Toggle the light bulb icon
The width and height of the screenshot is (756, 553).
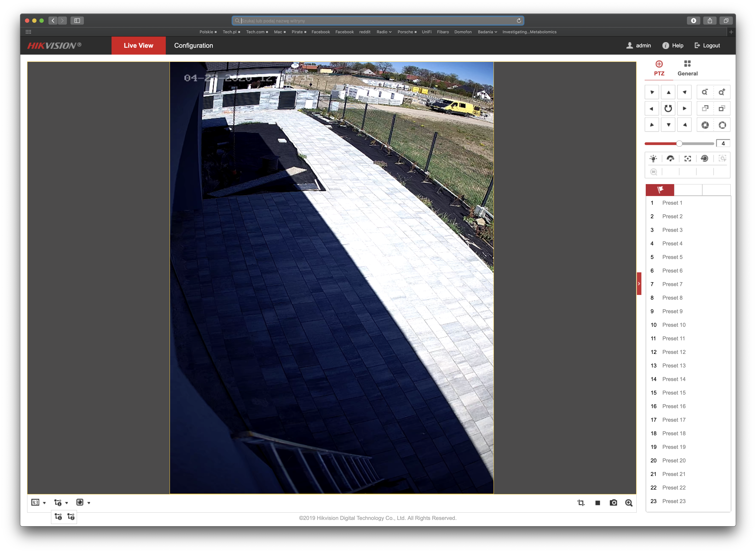tap(653, 158)
